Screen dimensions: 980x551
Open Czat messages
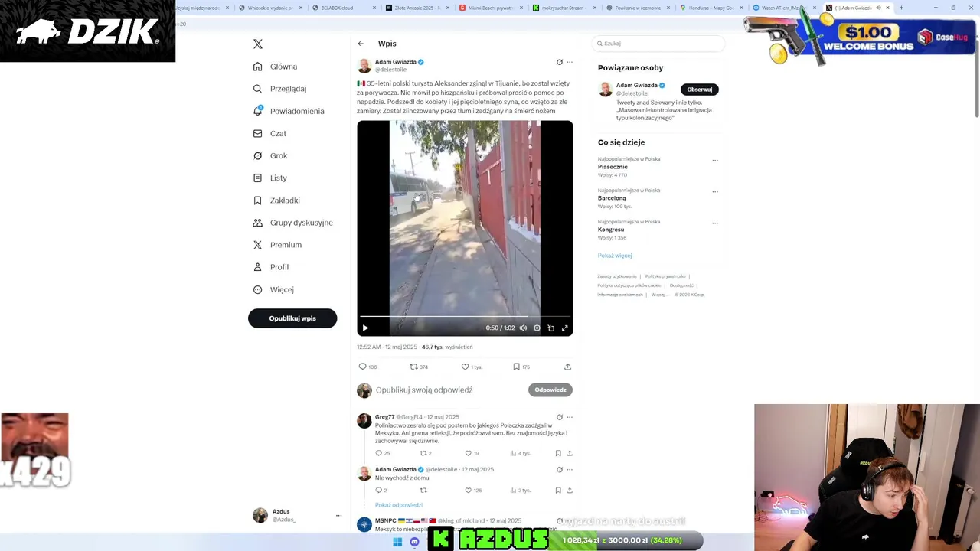click(269, 133)
